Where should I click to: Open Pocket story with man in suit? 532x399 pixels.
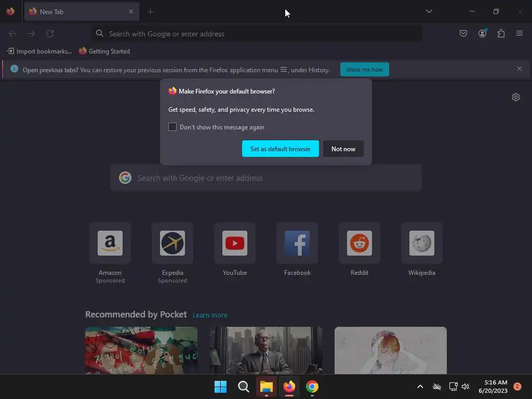point(266,350)
